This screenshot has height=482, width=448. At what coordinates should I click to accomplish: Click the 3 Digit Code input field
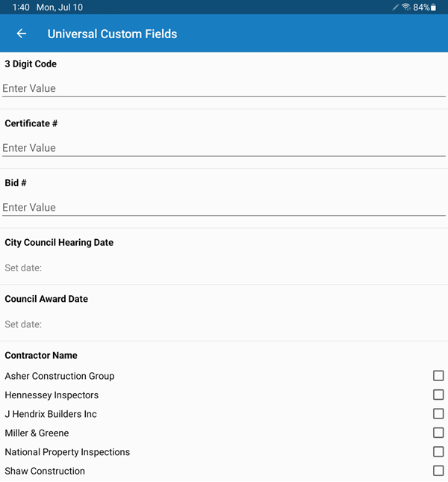[224, 88]
